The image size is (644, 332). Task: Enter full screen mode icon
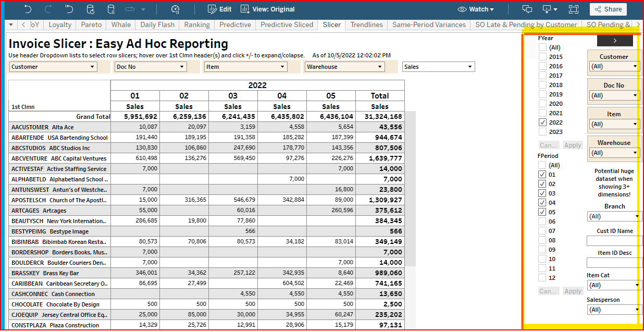[x=574, y=9]
